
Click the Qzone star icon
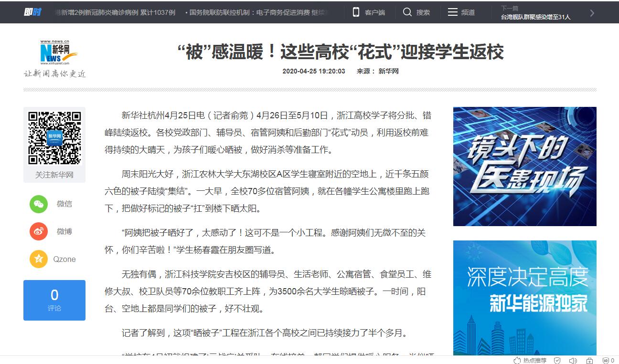pos(39,260)
